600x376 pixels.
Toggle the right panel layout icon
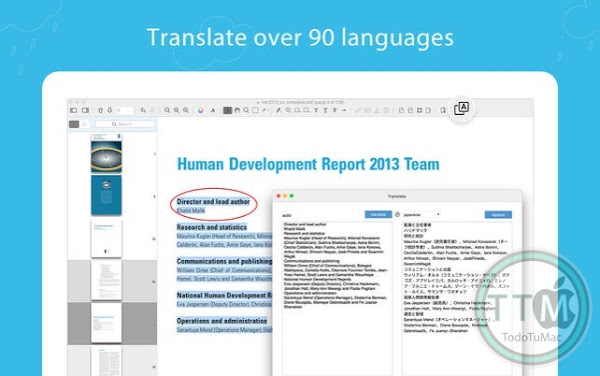[85, 110]
